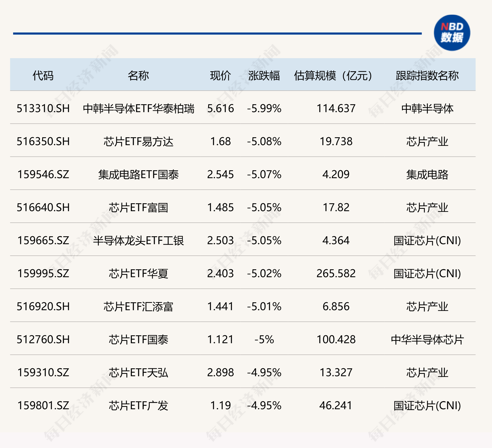Click scale value 6.856

(x=336, y=307)
